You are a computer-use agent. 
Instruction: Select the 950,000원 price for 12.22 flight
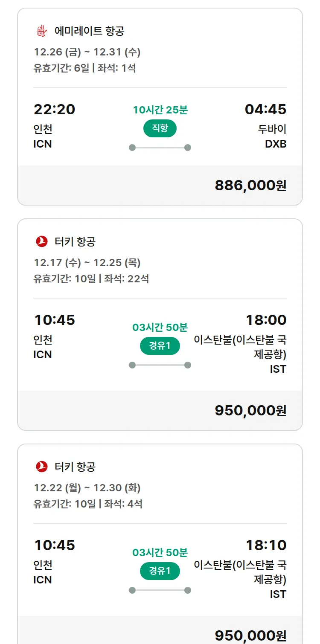(x=250, y=635)
